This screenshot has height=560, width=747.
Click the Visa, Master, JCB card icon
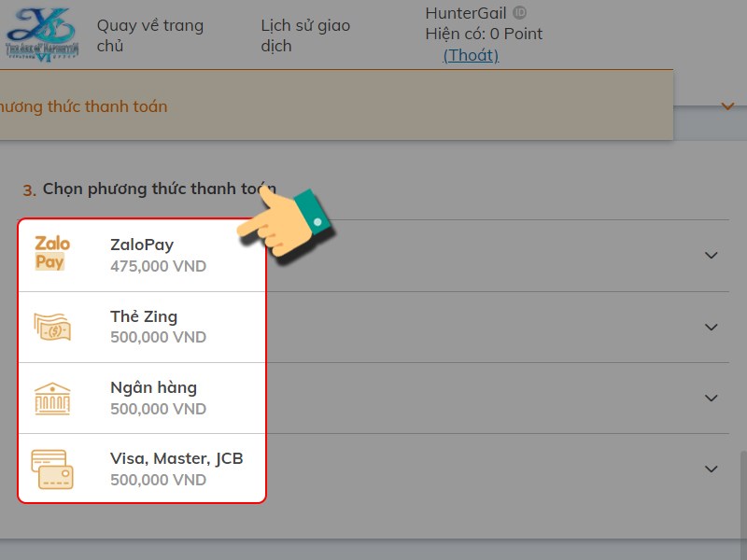point(52,469)
